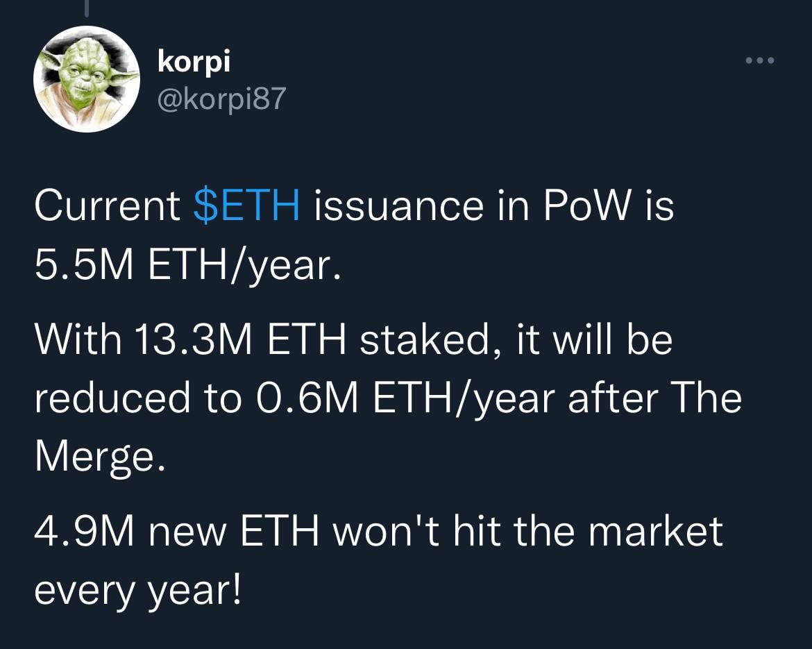Click the korpi display name
Viewport: 812px width, 649px height.
click(194, 62)
